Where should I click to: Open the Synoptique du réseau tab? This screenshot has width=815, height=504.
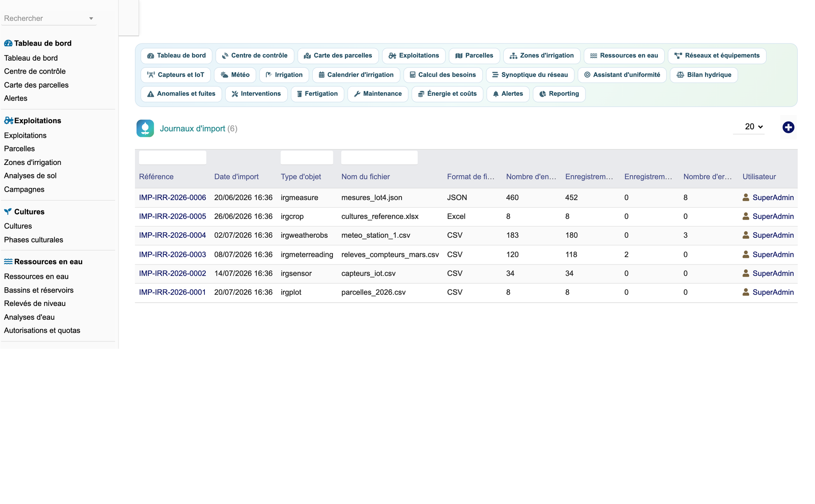(530, 75)
